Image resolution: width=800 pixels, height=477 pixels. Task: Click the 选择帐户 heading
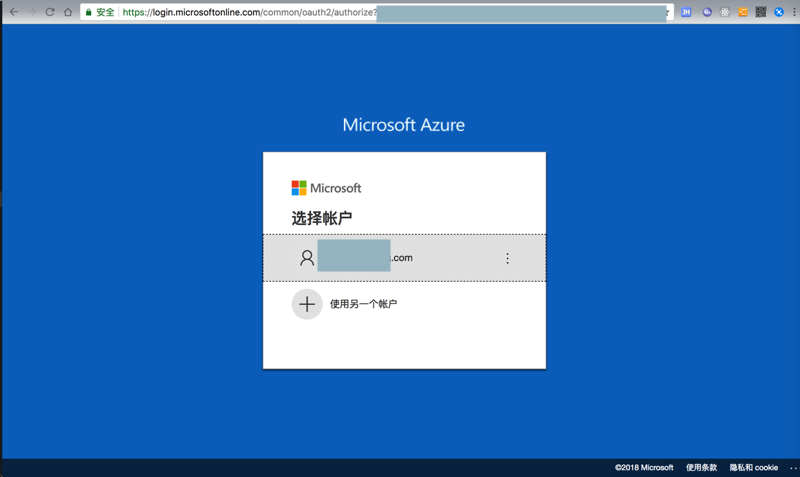[x=322, y=218]
